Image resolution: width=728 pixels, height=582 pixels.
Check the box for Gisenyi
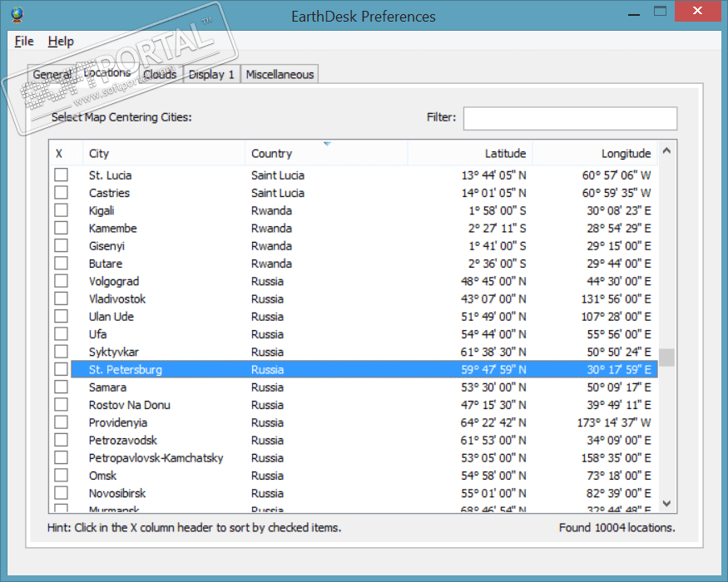coord(61,245)
